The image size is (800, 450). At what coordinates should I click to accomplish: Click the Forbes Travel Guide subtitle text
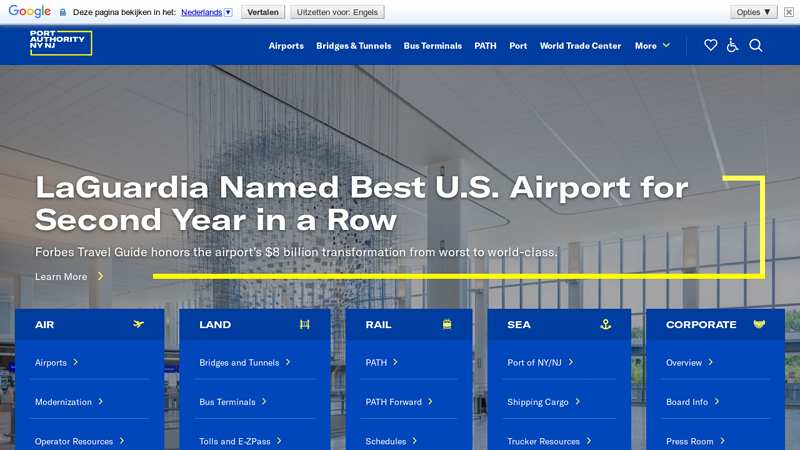(x=296, y=252)
